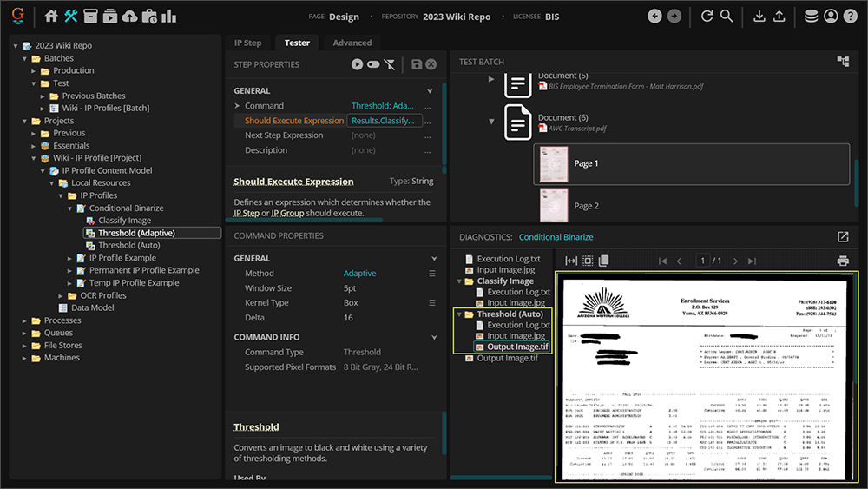Pop out the Diagnostics panel
Screen dimensions: 868x489
[x=842, y=237]
